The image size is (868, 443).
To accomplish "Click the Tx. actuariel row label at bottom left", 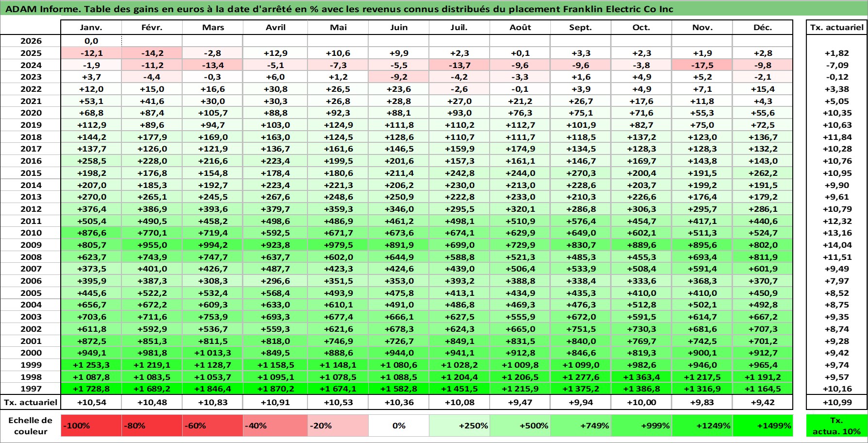I will pyautogui.click(x=31, y=402).
